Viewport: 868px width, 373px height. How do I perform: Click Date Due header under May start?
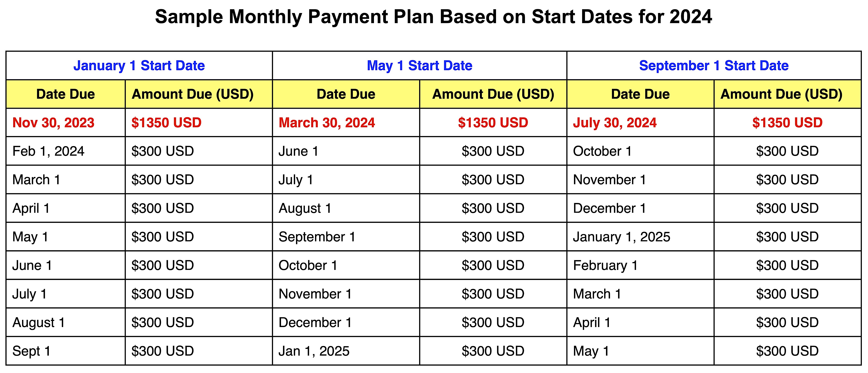346,94
